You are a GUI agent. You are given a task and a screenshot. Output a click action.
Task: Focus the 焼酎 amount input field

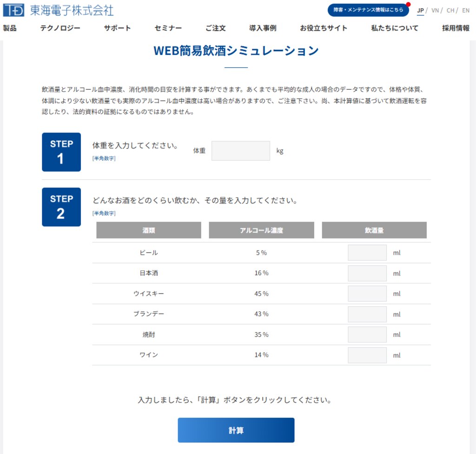pyautogui.click(x=367, y=335)
